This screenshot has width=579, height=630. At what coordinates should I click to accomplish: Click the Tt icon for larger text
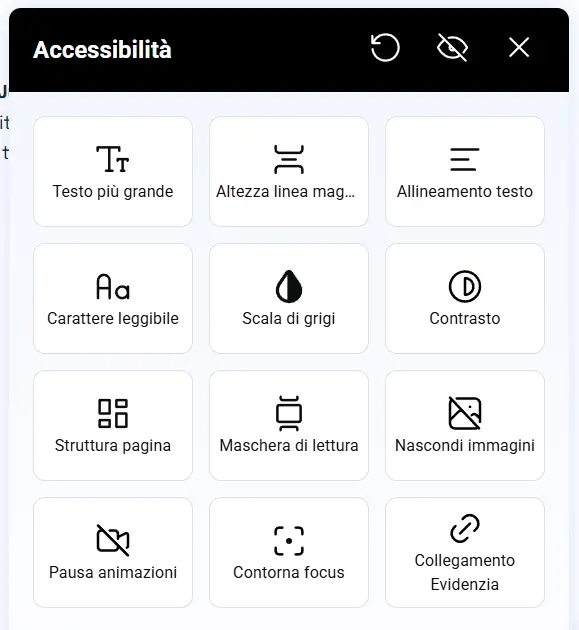point(113,159)
